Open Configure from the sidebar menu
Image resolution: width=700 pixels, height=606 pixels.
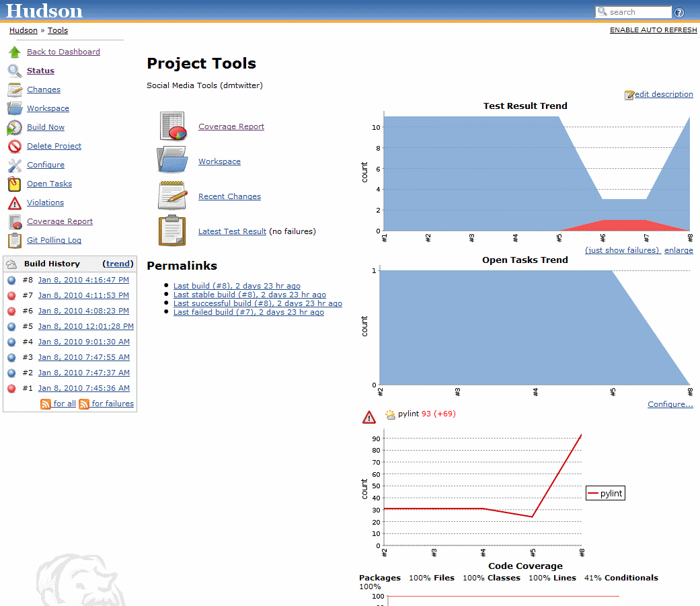(x=46, y=165)
